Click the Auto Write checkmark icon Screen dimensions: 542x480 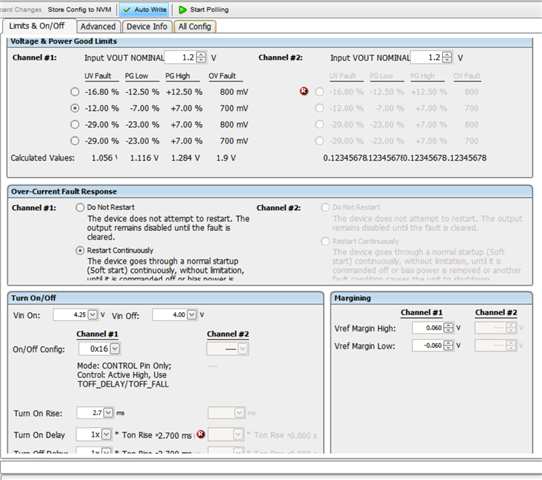127,10
